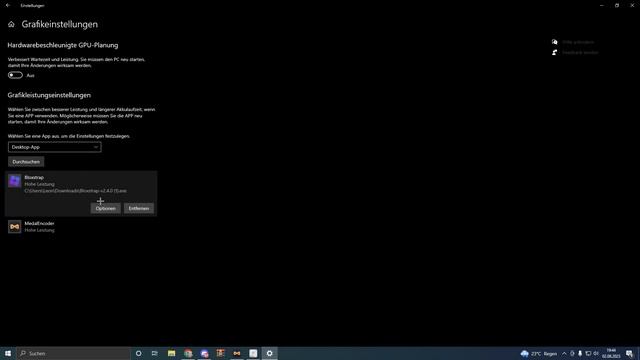Select the Bloxstrap app entry
Screen dimensions: 640x360
tap(81, 193)
